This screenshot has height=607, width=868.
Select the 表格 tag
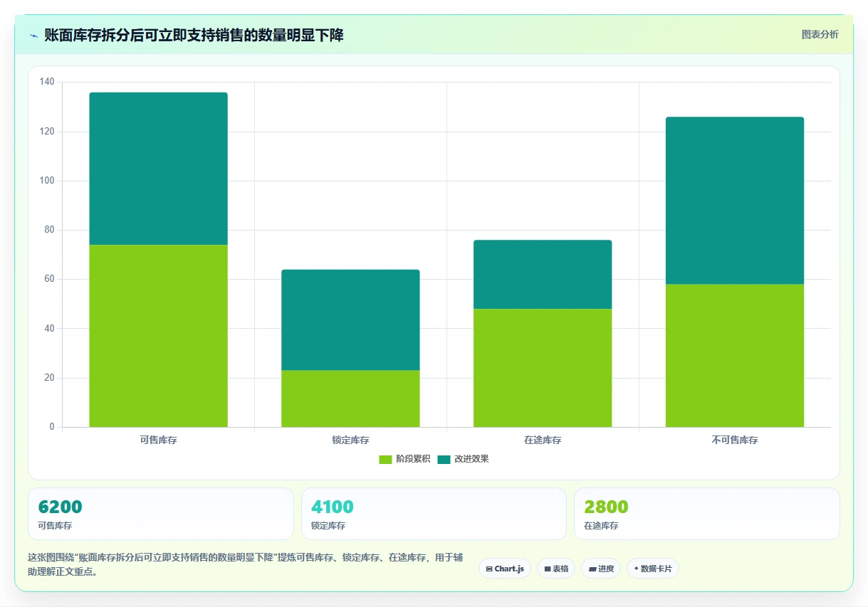tap(556, 569)
